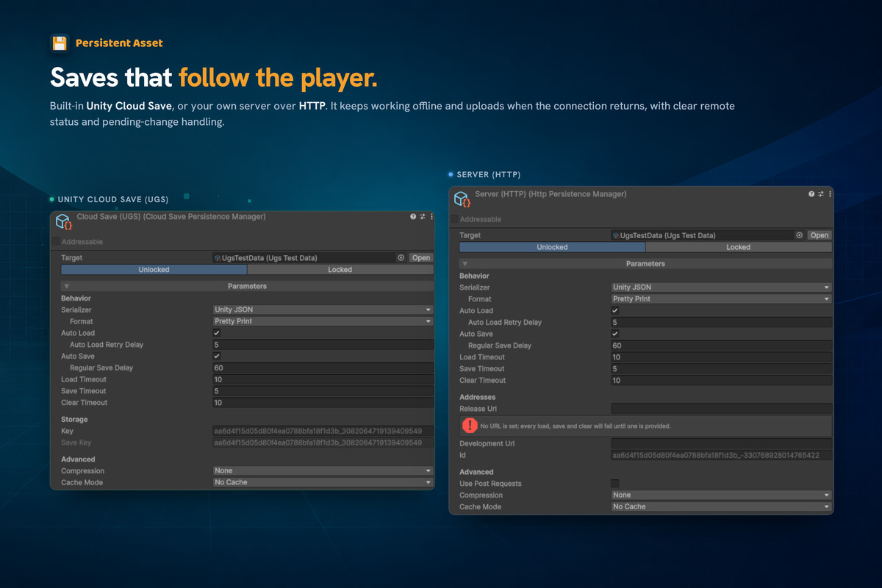Click Save Timeout field in Cloud Save (UGS) panel
The image size is (882, 588).
(323, 391)
